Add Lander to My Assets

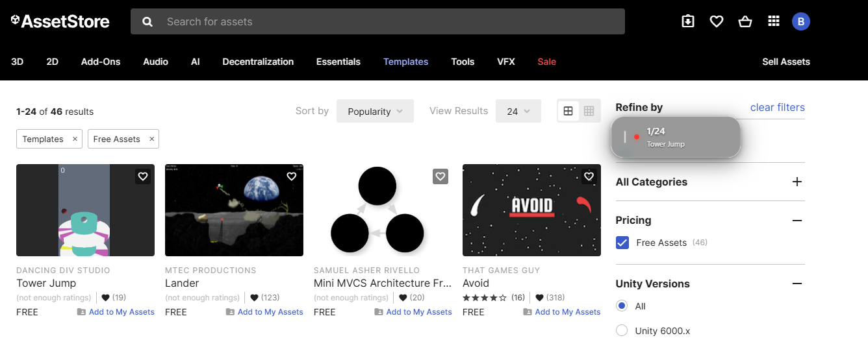pyautogui.click(x=264, y=312)
